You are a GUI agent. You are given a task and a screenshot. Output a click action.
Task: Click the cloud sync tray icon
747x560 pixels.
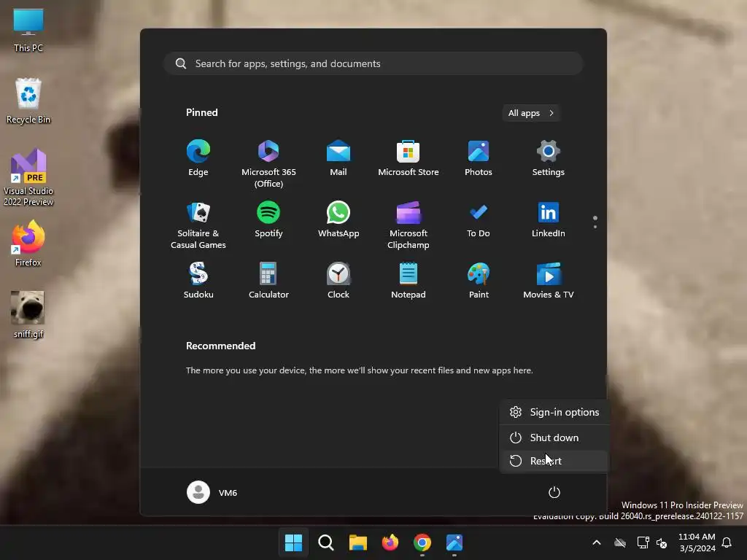620,542
